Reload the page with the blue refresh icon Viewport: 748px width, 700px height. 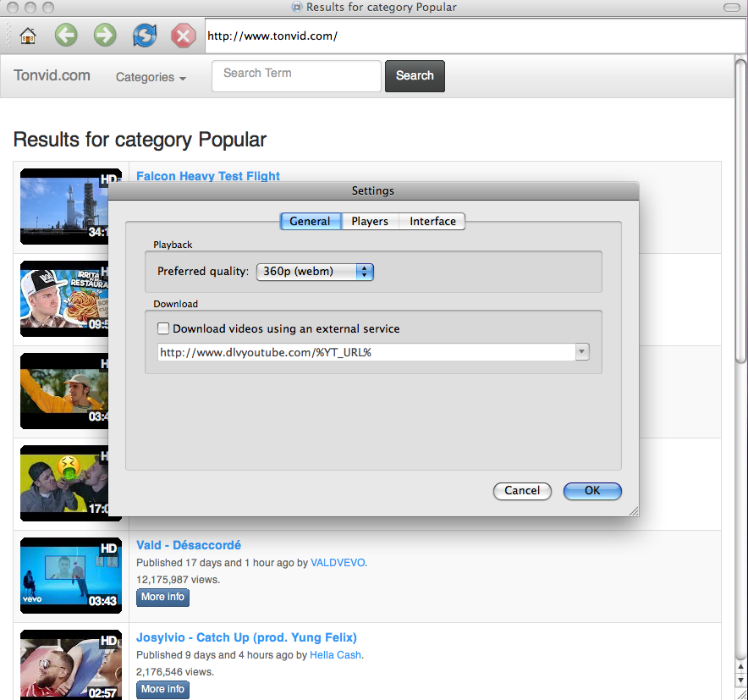tap(145, 36)
